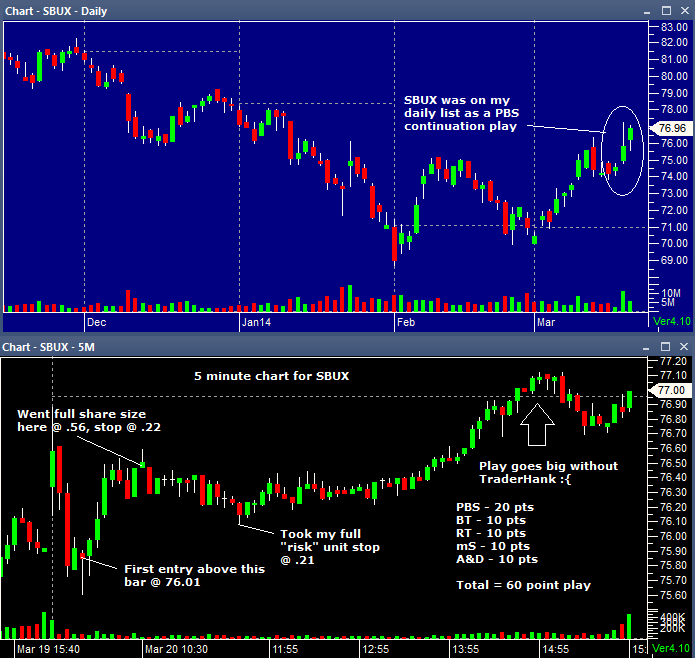Screen dimensions: 695x658
Task: Select 'Total = 60 point play' annotation
Action: click(x=523, y=585)
